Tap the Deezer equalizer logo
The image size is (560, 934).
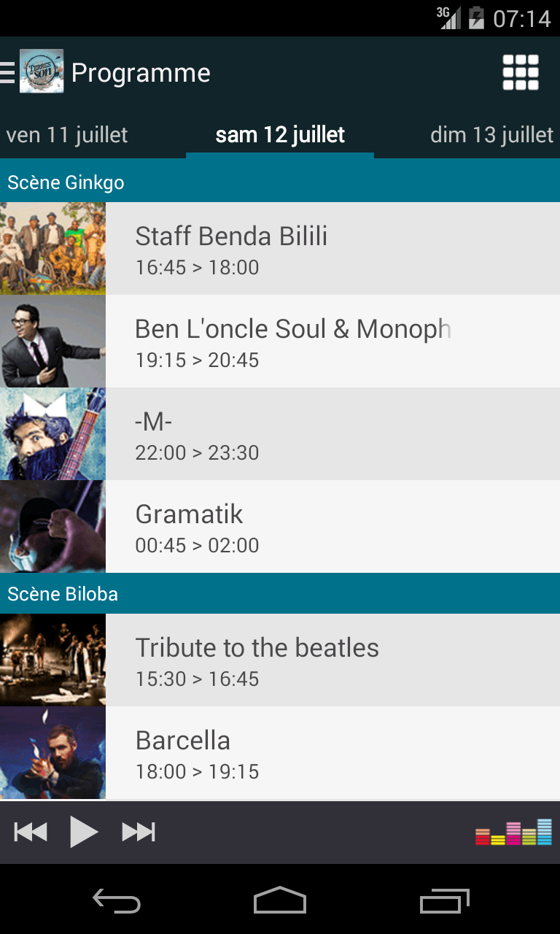(513, 833)
